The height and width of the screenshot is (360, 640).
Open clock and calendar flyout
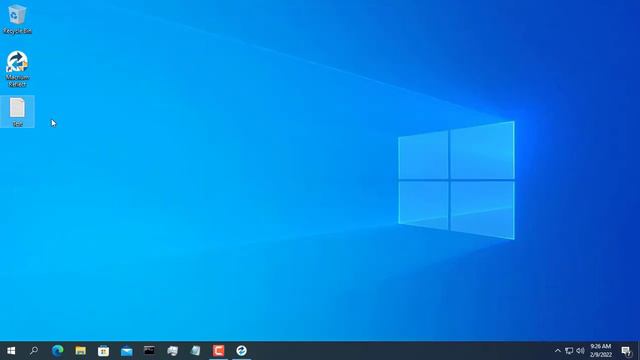click(x=600, y=351)
